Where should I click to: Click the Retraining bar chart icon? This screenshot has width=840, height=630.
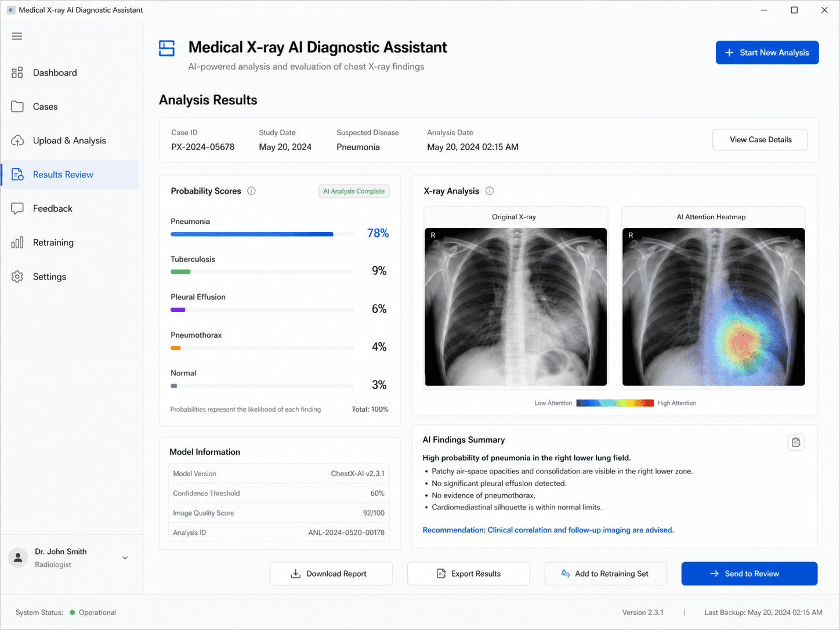(17, 242)
